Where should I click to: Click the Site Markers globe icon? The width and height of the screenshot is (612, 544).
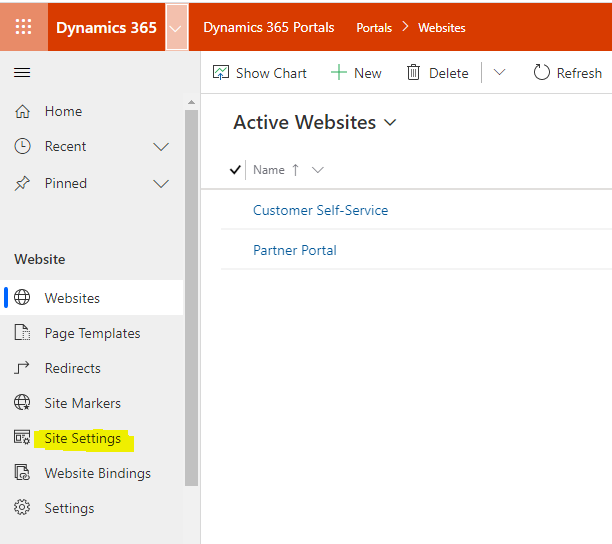(x=22, y=402)
